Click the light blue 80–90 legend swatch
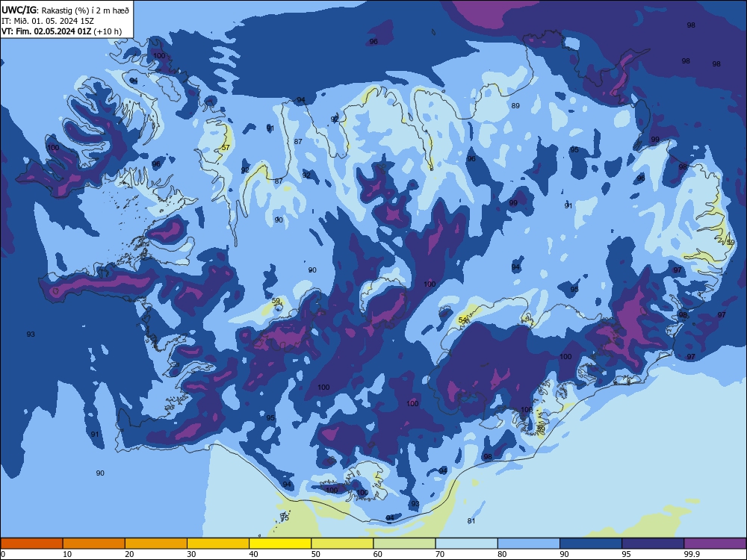The height and width of the screenshot is (560, 747). tap(529, 544)
